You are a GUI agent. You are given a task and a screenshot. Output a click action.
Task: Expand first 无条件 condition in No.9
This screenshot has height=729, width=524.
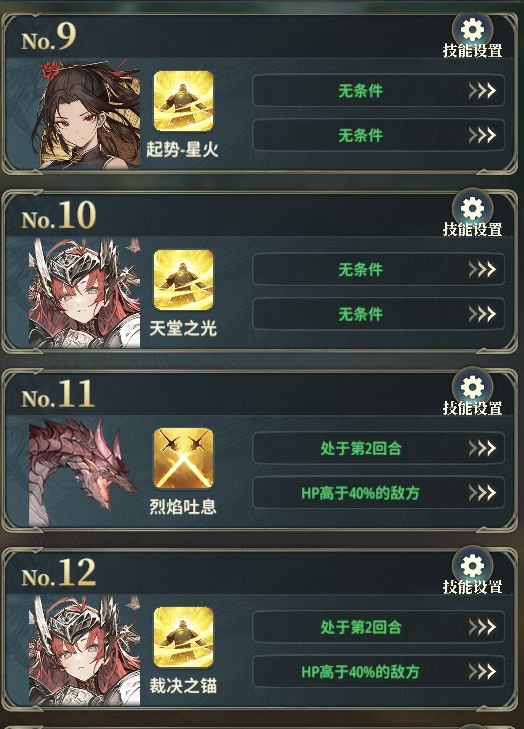click(378, 91)
